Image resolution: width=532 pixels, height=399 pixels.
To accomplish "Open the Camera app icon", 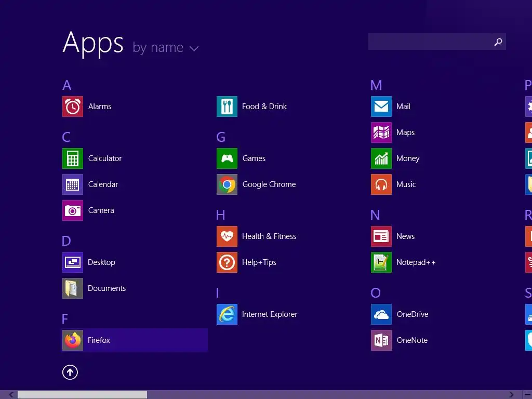I will (x=73, y=210).
